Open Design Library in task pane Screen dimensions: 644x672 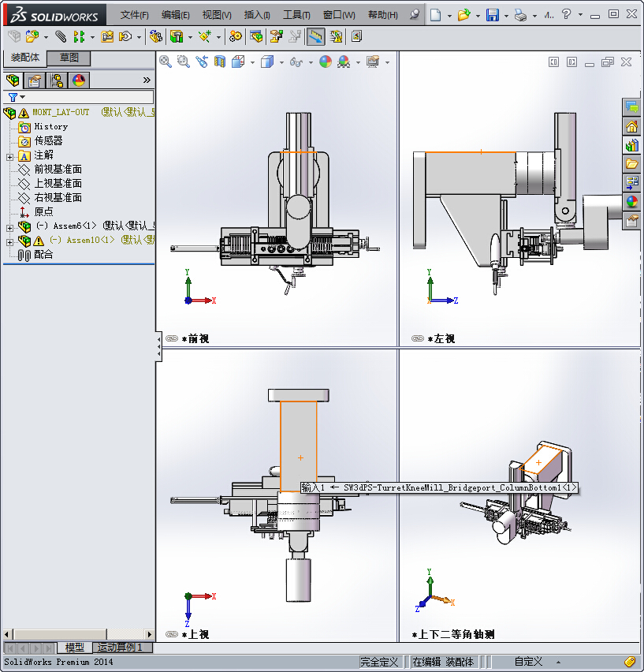tap(631, 145)
